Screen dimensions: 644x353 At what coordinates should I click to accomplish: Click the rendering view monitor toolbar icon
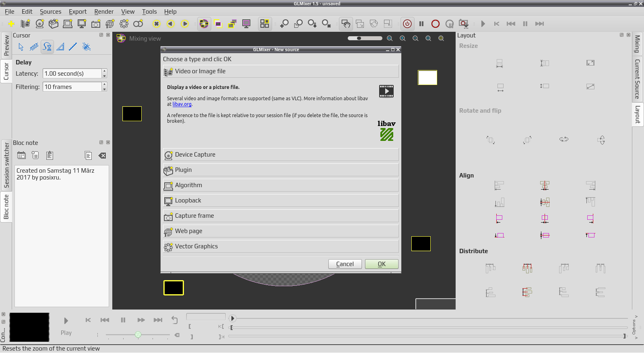click(246, 24)
